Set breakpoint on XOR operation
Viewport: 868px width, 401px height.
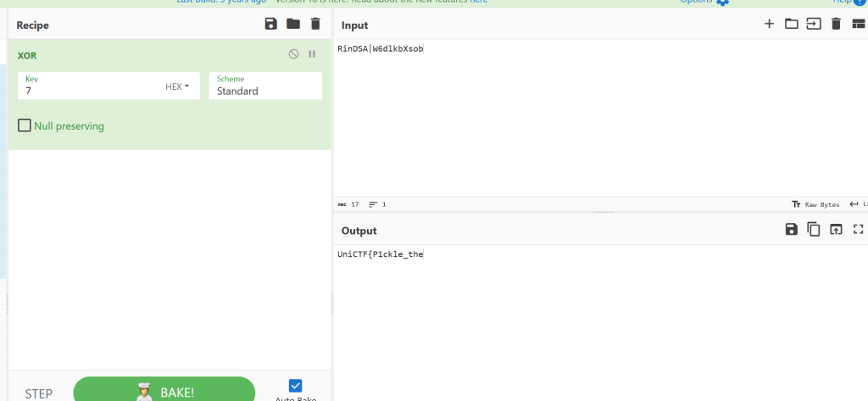(x=312, y=54)
